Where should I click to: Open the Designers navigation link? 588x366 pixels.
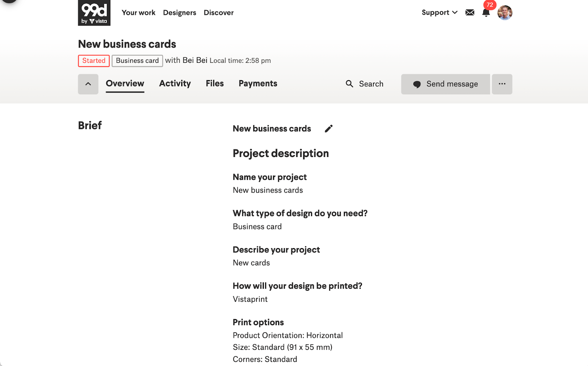[x=180, y=12]
